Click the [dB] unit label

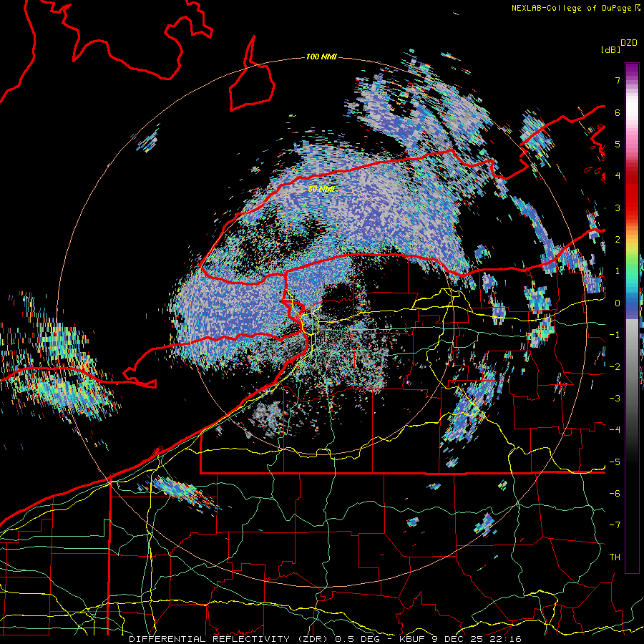[610, 49]
